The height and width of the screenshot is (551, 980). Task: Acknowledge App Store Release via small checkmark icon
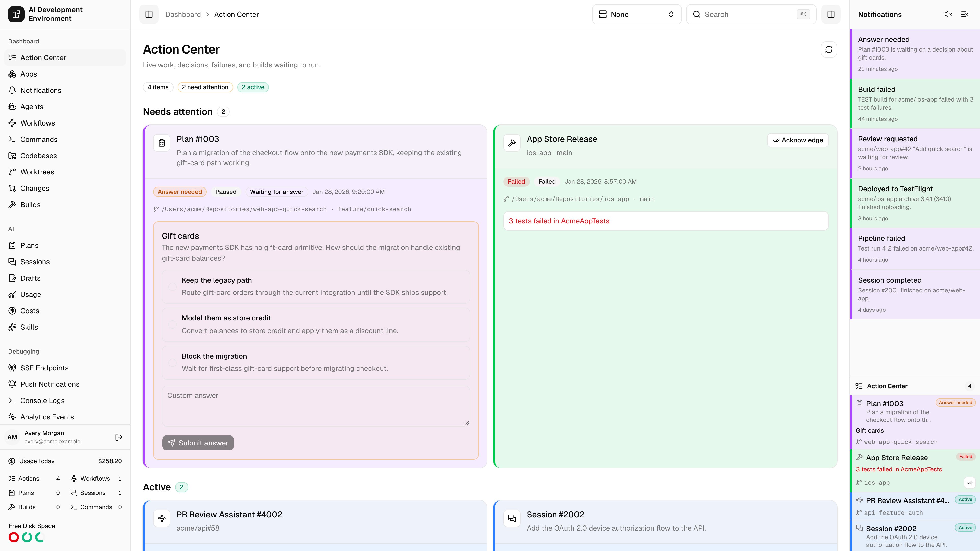(x=970, y=483)
